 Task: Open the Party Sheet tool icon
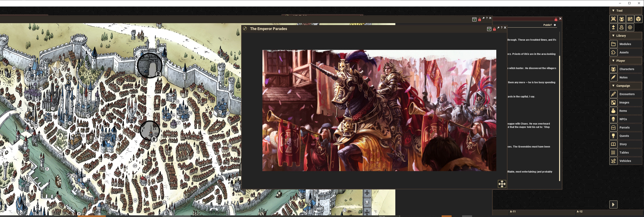click(x=621, y=19)
